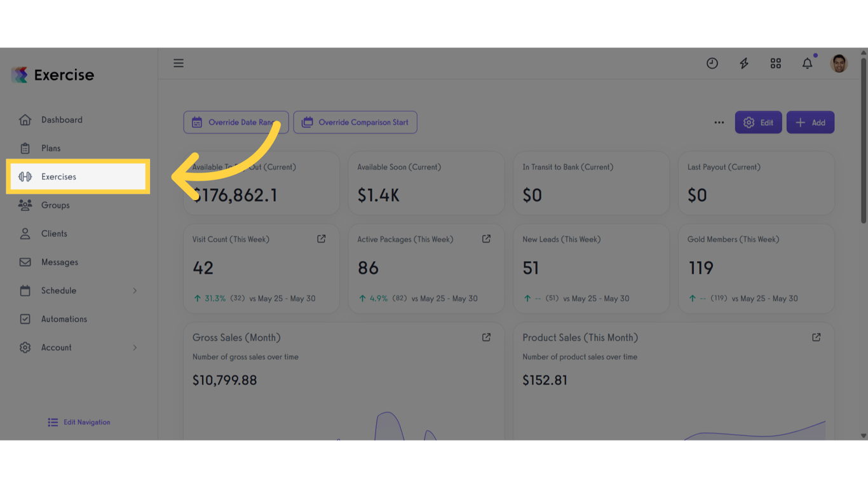Open the notifications bell
The width and height of the screenshot is (868, 488).
pos(807,63)
